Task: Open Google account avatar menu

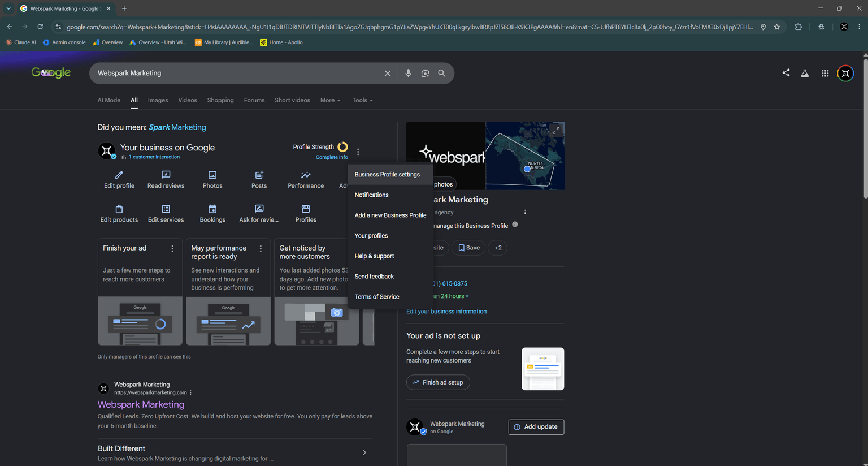Action: [845, 73]
